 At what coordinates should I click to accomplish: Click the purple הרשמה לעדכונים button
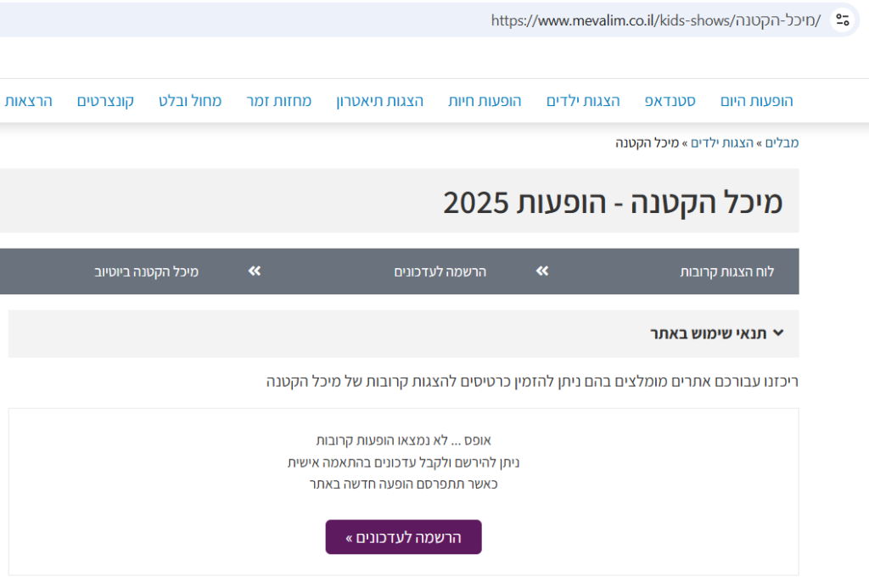[x=403, y=537]
